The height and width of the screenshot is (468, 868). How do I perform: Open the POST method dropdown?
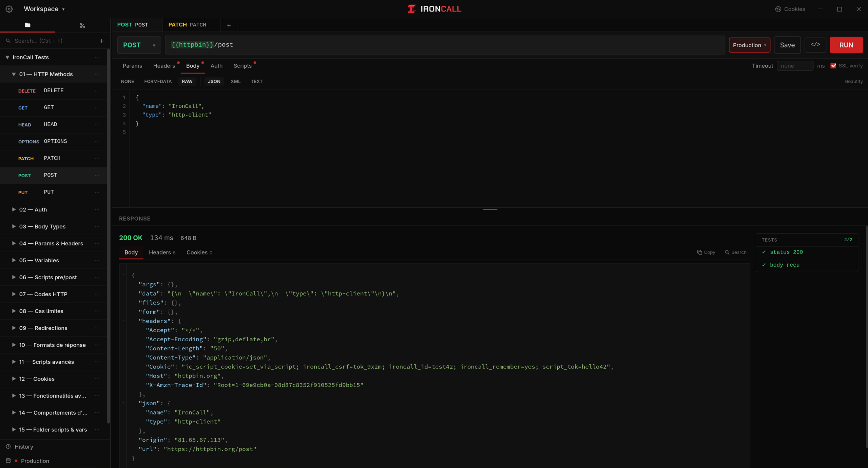tap(139, 45)
